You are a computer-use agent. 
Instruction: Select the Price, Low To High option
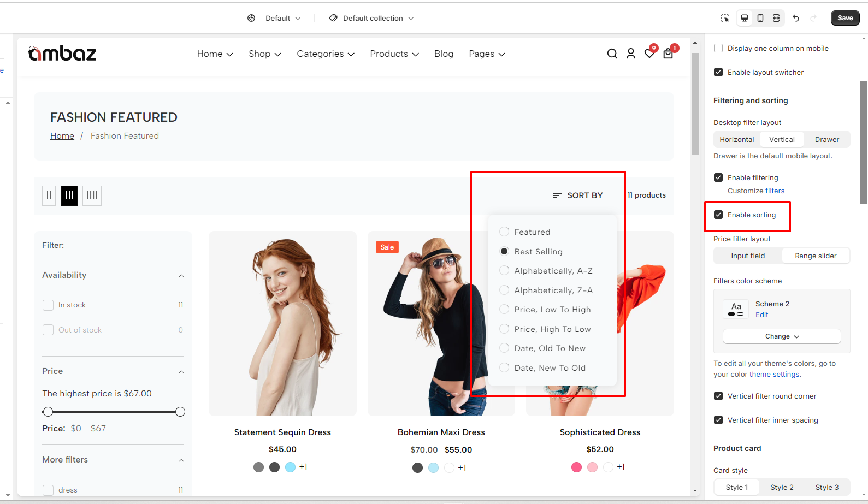click(552, 310)
